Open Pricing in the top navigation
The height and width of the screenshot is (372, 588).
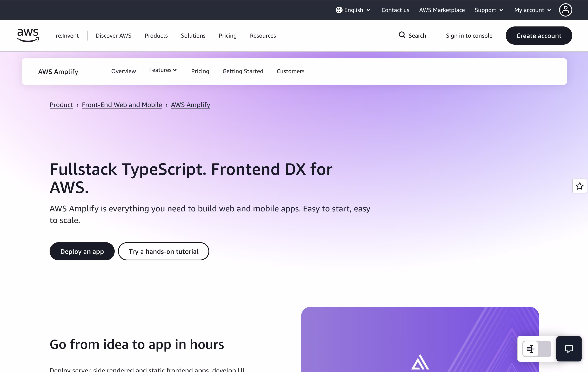tap(228, 36)
